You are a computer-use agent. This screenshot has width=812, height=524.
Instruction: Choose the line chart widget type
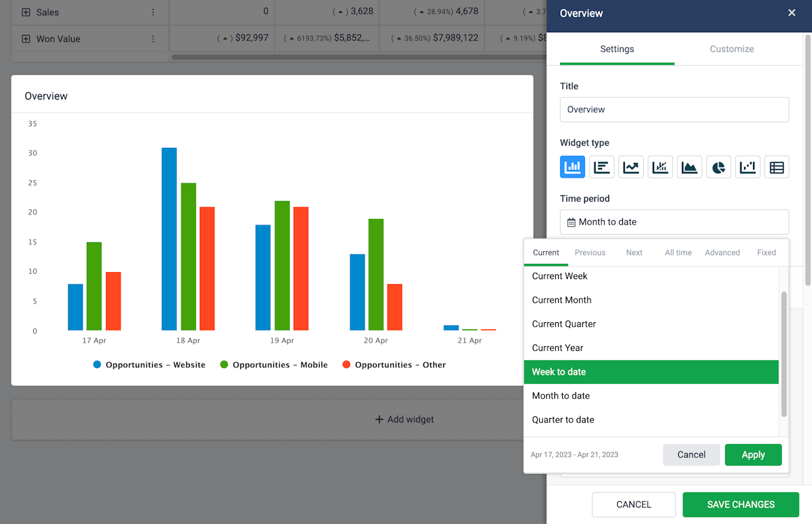pos(631,167)
